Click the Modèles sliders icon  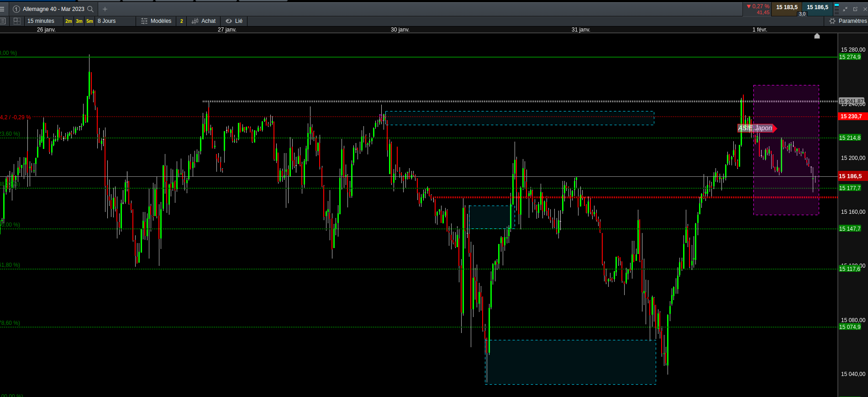pyautogui.click(x=144, y=21)
